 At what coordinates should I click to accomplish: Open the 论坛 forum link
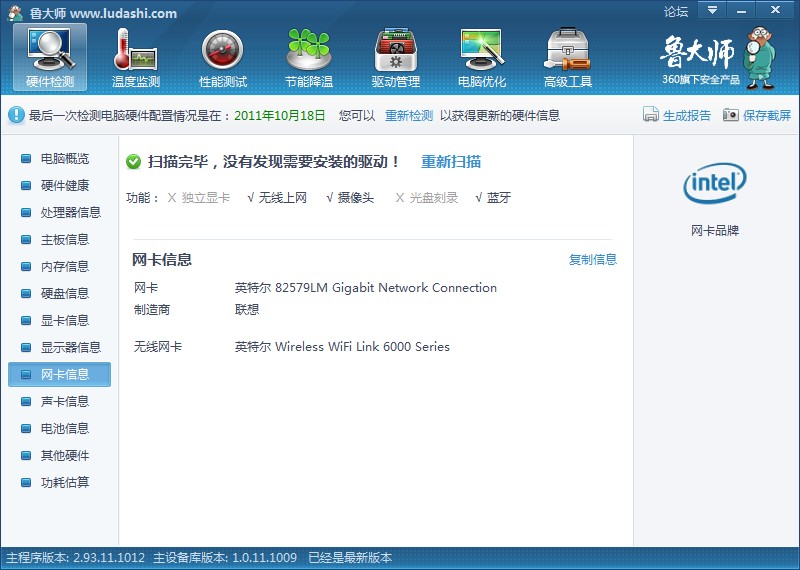pyautogui.click(x=676, y=12)
